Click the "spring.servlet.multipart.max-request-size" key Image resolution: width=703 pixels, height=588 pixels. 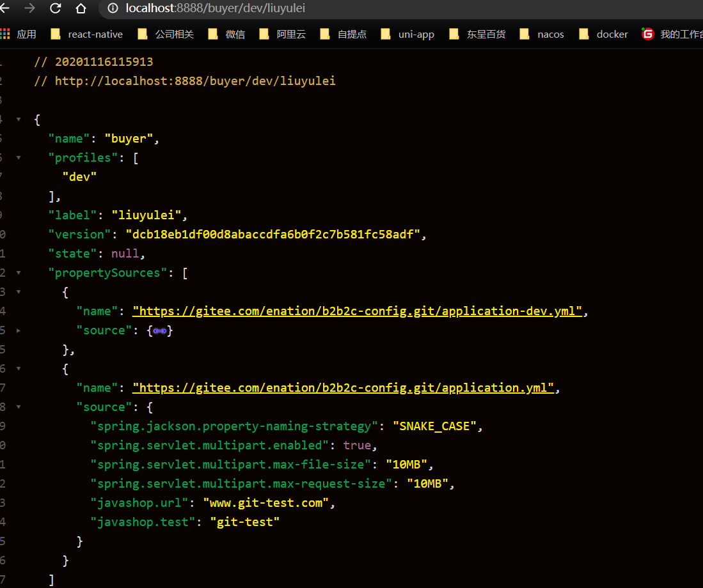[241, 484]
